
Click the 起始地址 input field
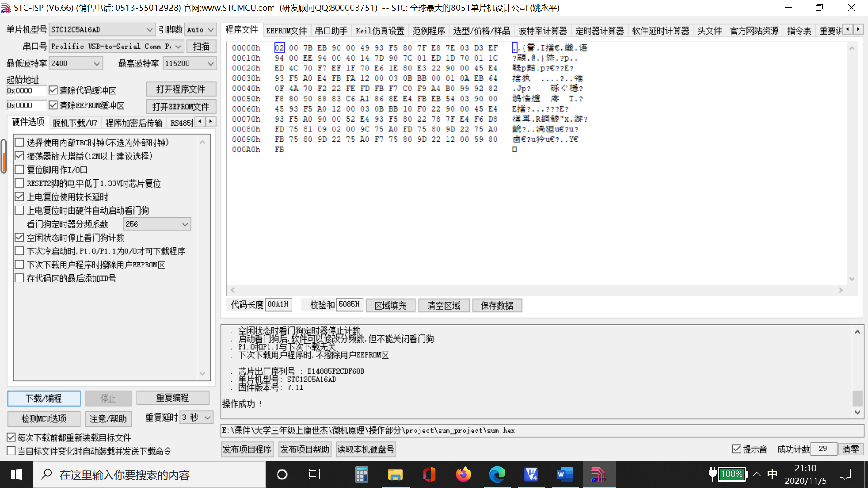(26, 90)
